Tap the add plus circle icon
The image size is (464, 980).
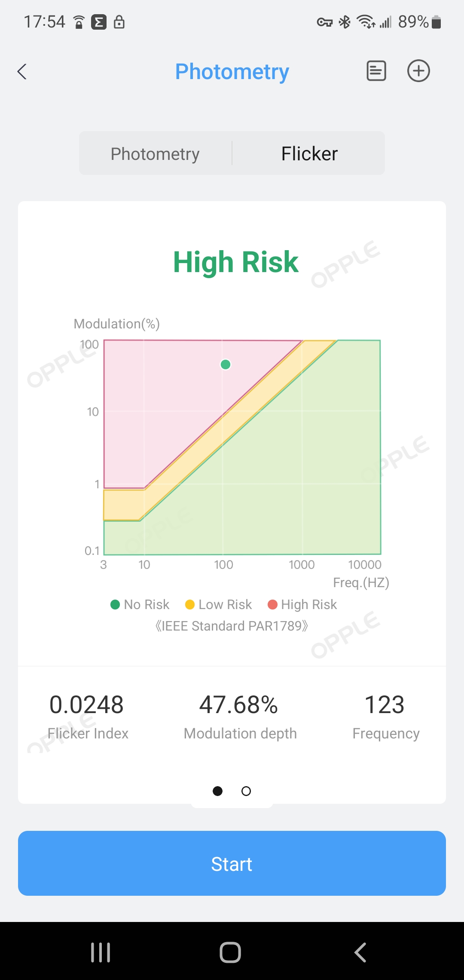point(418,71)
